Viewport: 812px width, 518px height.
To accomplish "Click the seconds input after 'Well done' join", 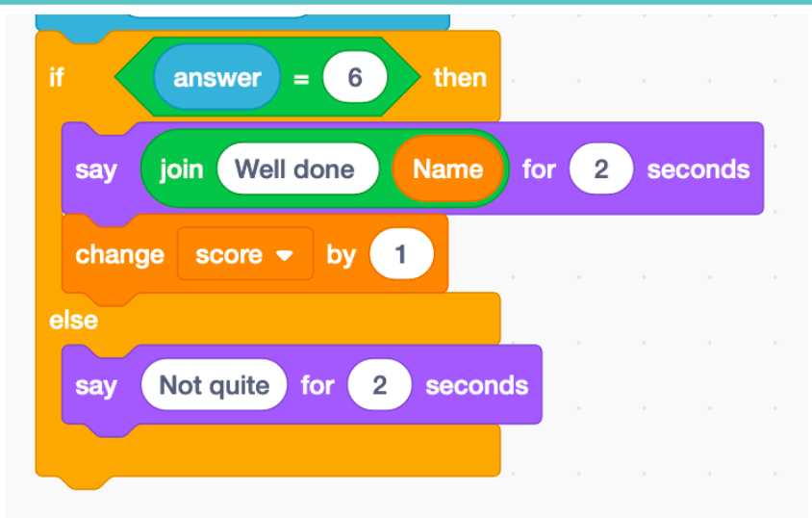I will pos(601,169).
